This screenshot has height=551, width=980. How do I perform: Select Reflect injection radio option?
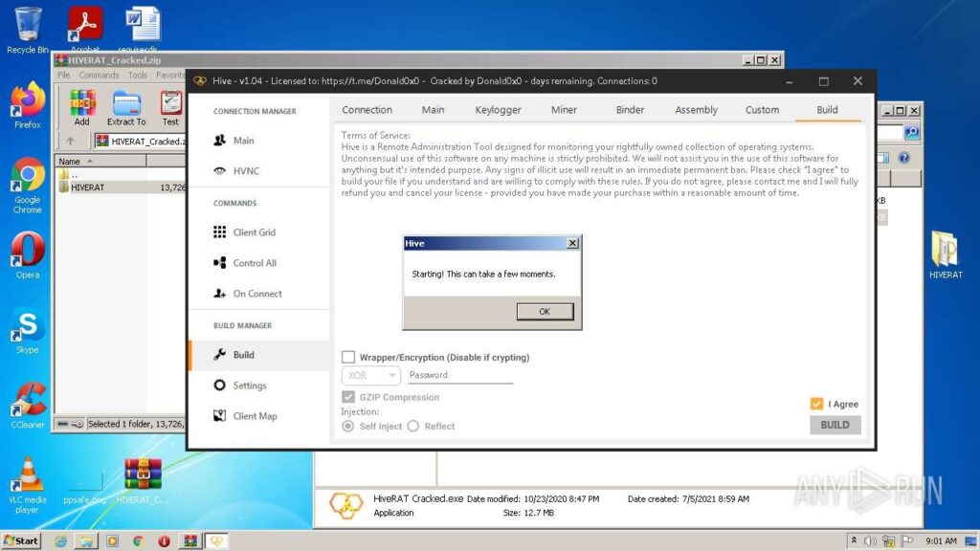pos(413,426)
